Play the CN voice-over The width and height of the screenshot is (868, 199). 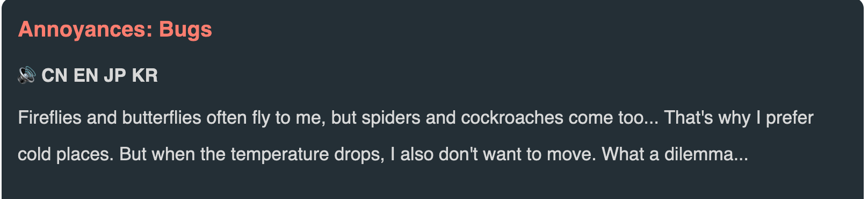pyautogui.click(x=54, y=75)
